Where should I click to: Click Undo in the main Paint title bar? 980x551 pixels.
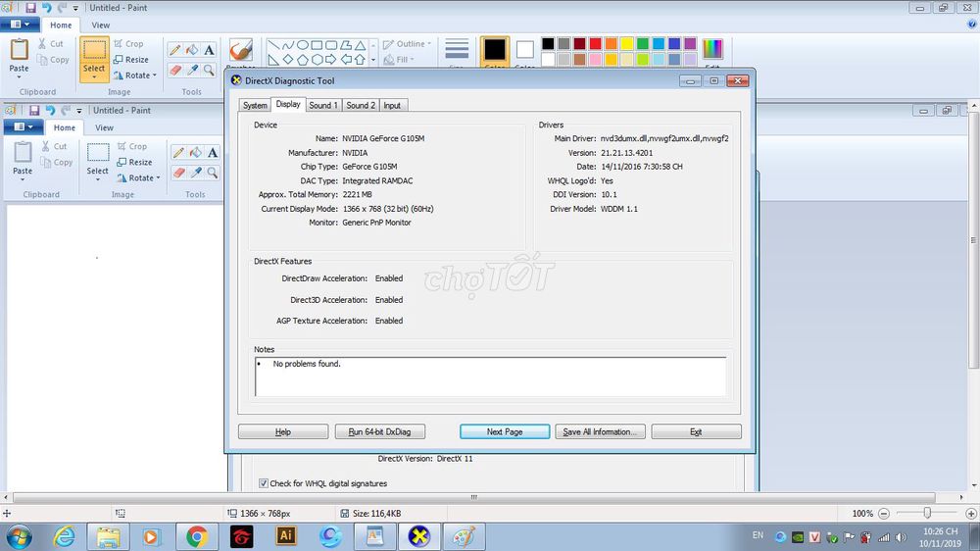click(46, 8)
